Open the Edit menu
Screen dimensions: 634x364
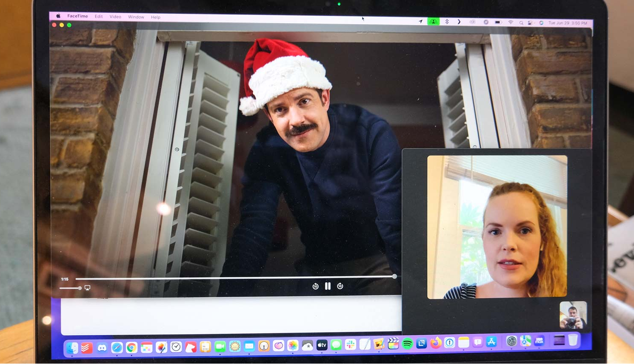99,17
